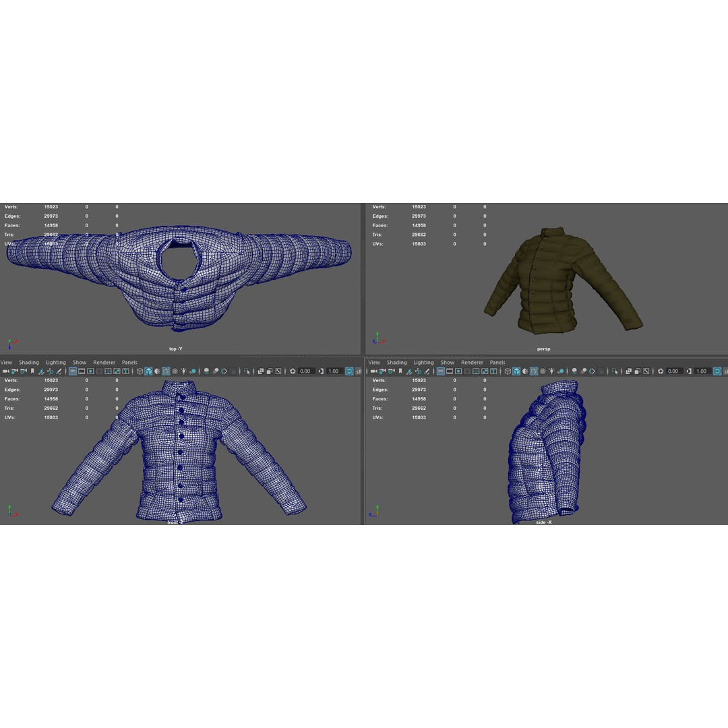Toggle Grid display in side panel toolbar
The height and width of the screenshot is (728, 728).
click(441, 371)
